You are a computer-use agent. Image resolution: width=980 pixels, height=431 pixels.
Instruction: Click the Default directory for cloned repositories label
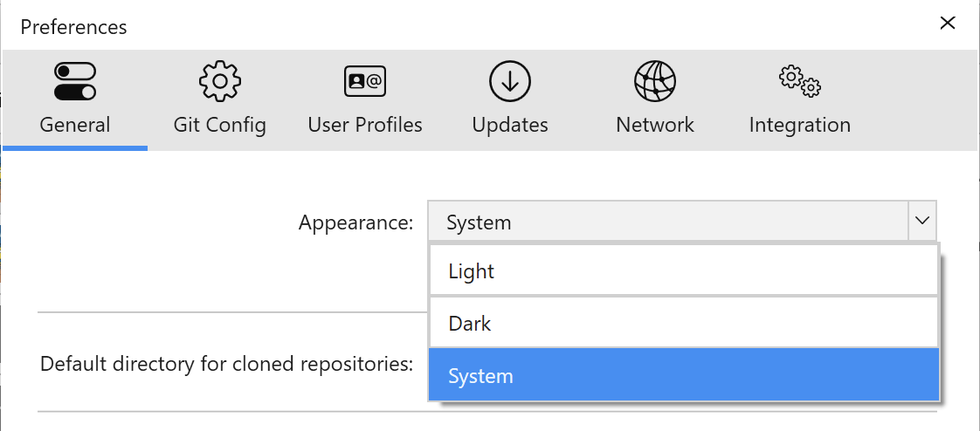point(226,363)
